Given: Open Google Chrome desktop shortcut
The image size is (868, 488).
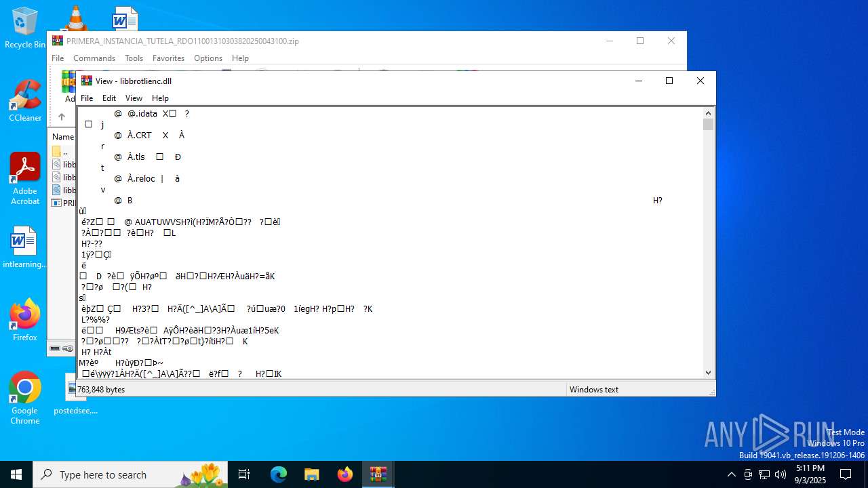Looking at the screenshot, I should (x=25, y=399).
